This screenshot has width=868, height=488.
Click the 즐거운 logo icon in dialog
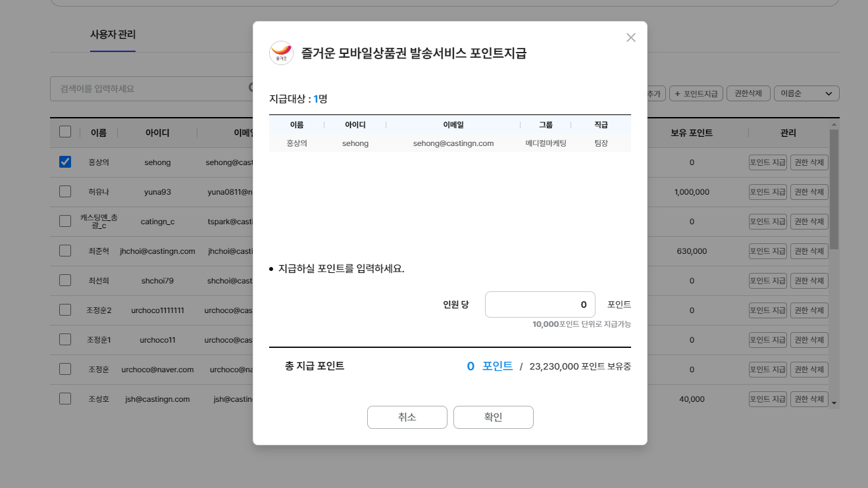[281, 53]
